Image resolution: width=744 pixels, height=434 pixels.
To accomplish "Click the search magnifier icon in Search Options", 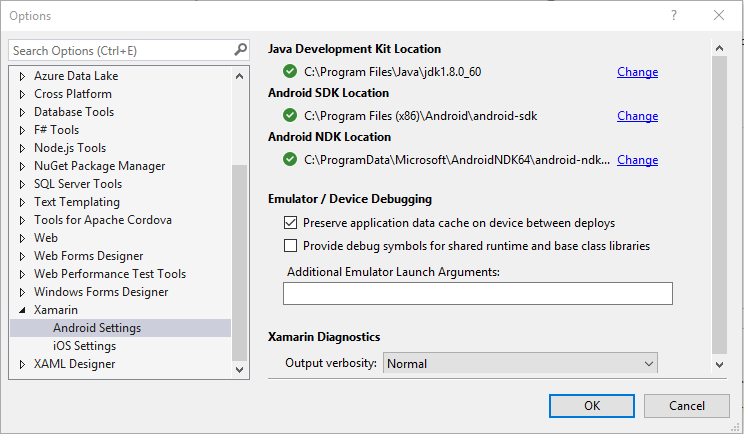I will (240, 50).
